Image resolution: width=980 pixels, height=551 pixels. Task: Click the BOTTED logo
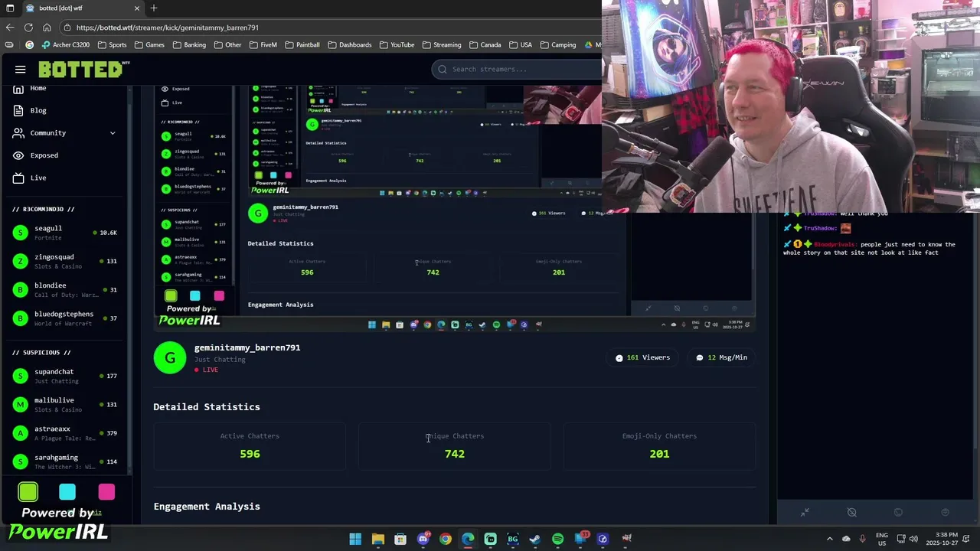(83, 70)
